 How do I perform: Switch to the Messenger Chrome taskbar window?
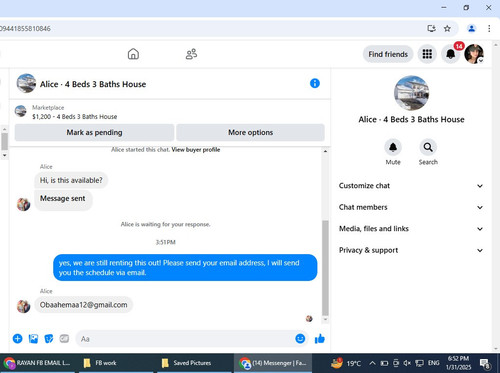point(273,363)
